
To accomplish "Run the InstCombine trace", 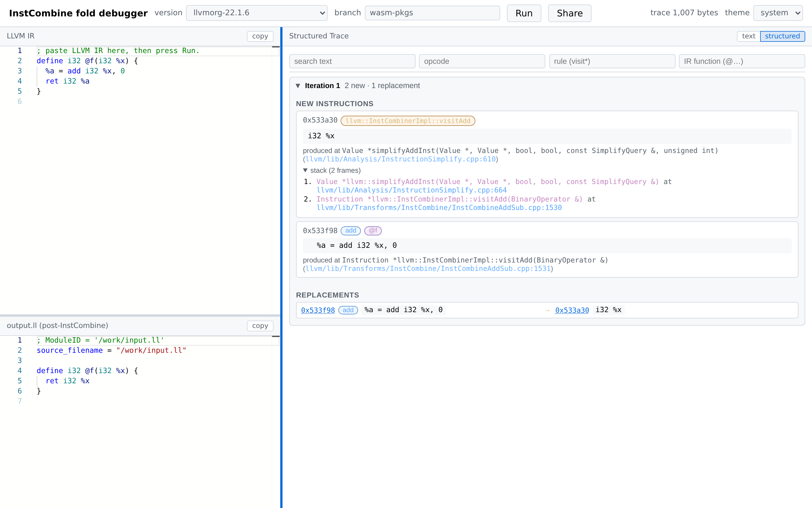I will tap(524, 14).
